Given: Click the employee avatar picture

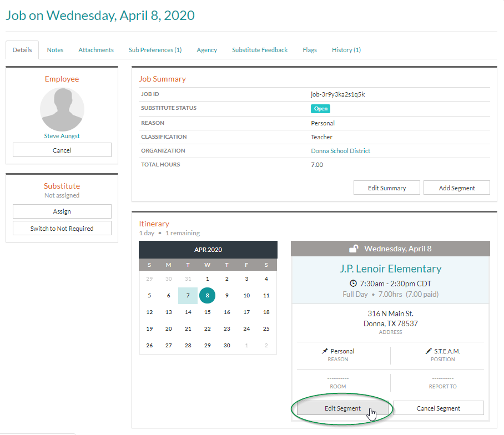Looking at the screenshot, I should tap(62, 109).
